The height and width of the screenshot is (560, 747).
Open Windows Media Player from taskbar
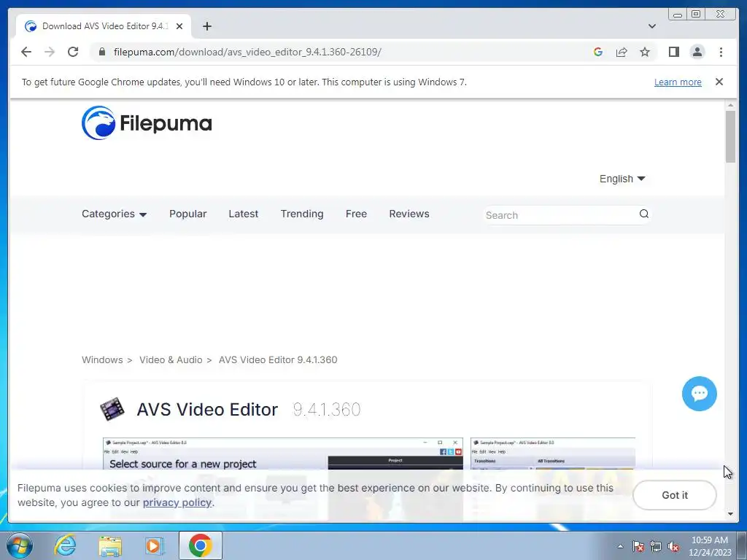pos(155,545)
